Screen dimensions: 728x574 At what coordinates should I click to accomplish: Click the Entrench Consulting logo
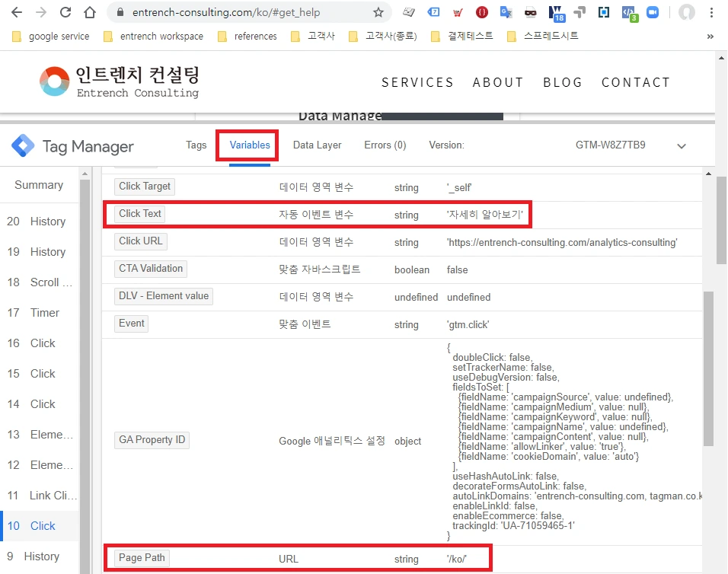point(120,81)
